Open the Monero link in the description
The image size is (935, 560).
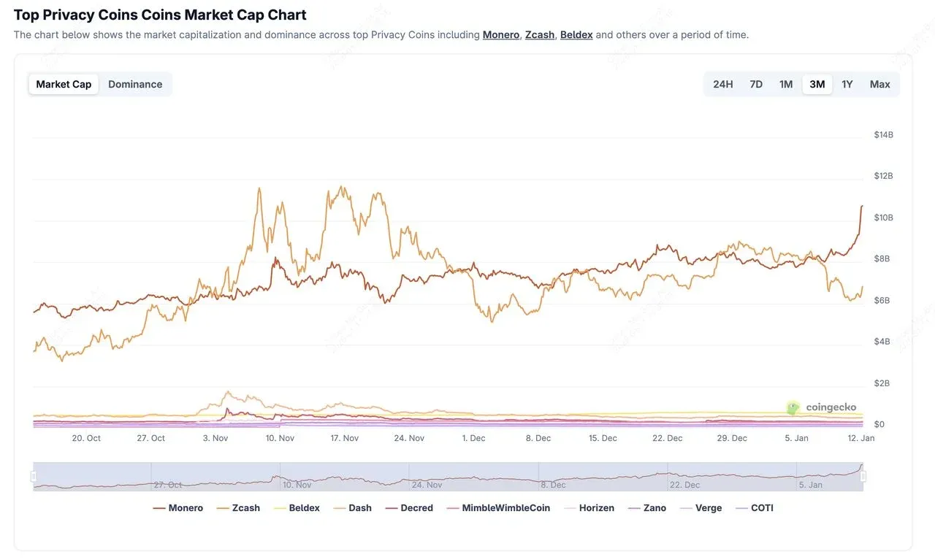pos(501,34)
